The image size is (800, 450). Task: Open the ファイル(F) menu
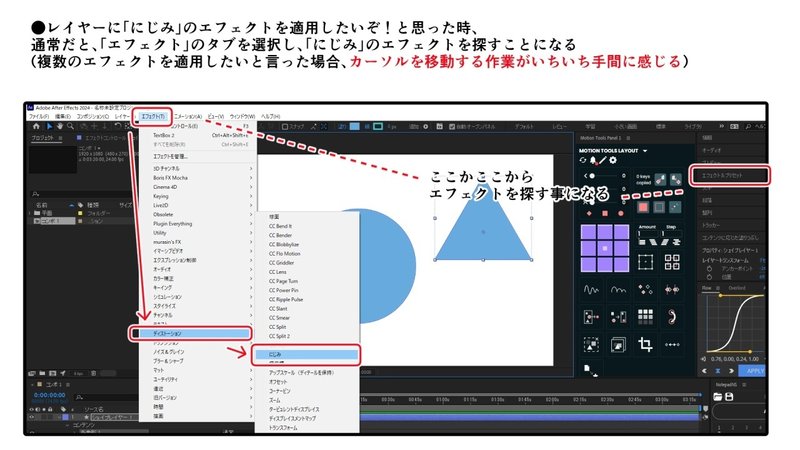tap(39, 116)
